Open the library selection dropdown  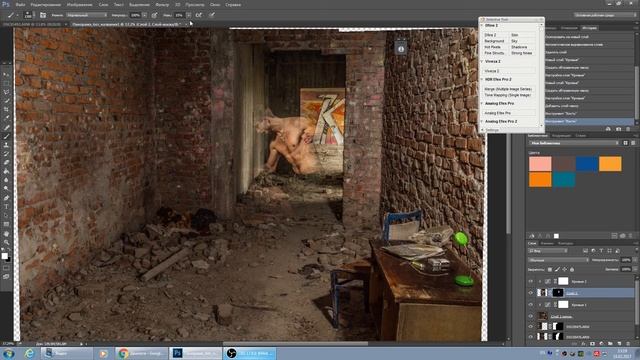click(x=574, y=143)
